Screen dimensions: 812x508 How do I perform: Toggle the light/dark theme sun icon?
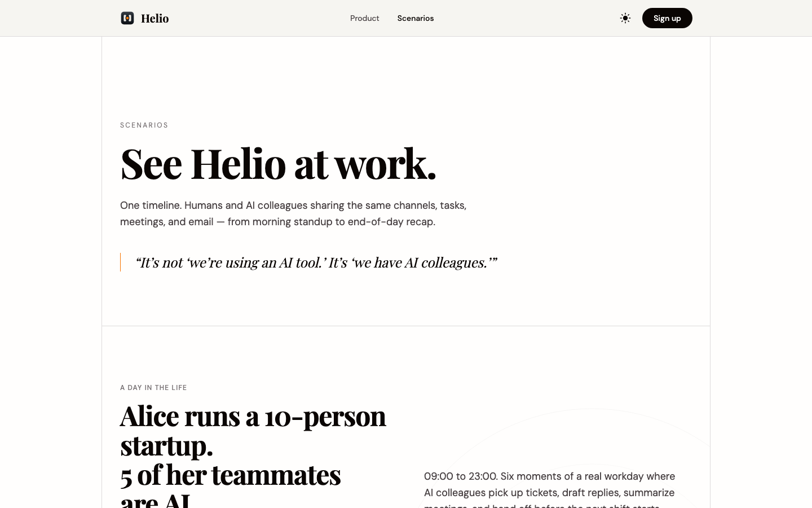[x=625, y=18]
